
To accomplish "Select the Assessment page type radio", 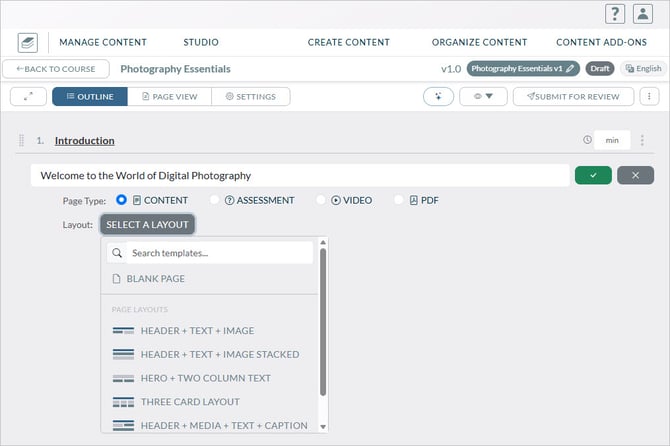I will pos(215,200).
